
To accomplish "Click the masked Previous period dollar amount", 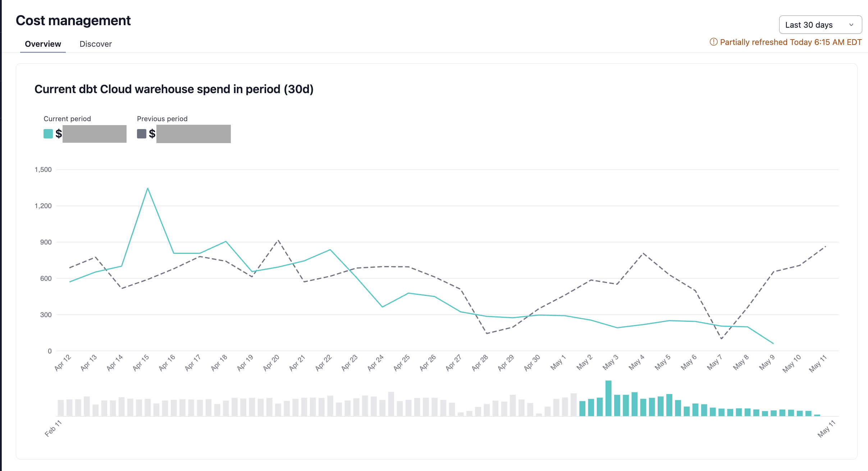I will point(193,134).
